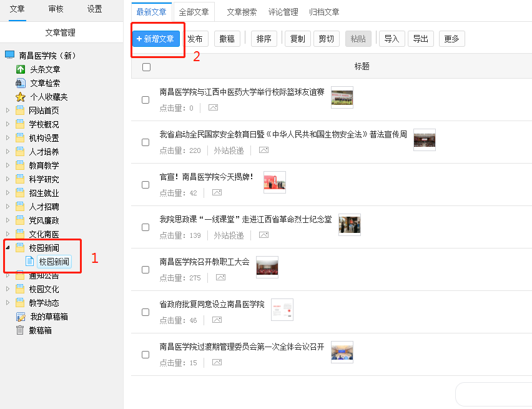This screenshot has width=532, height=409.
Task: Expand the 学校概况 tree node
Action: (7, 124)
